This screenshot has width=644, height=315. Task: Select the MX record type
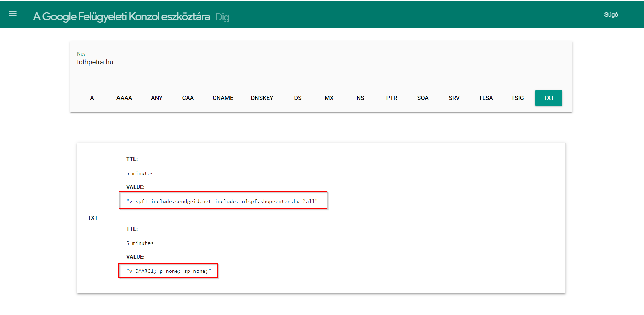[x=329, y=98]
